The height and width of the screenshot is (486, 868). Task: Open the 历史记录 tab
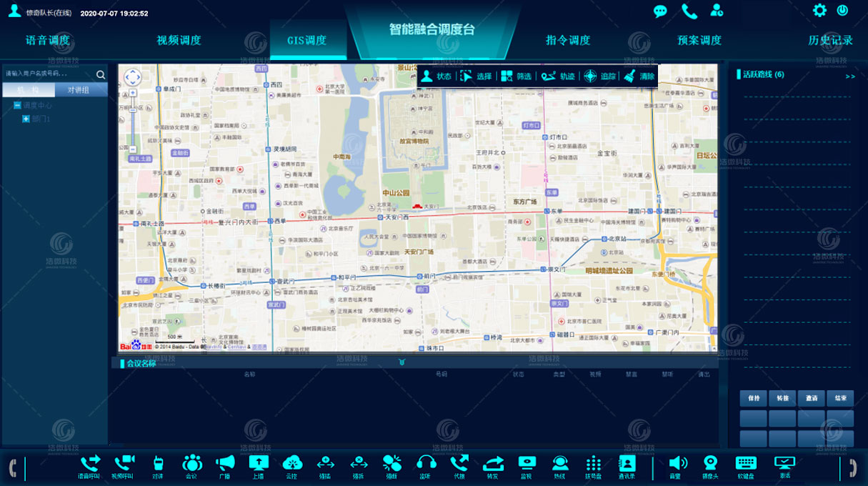[x=830, y=41]
